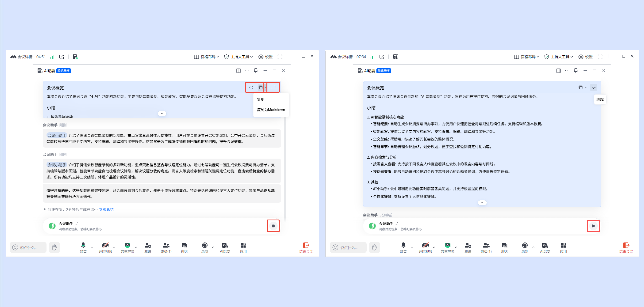Click the expand icon in the left 会议概览 card
The image size is (644, 307).
coord(273,87)
